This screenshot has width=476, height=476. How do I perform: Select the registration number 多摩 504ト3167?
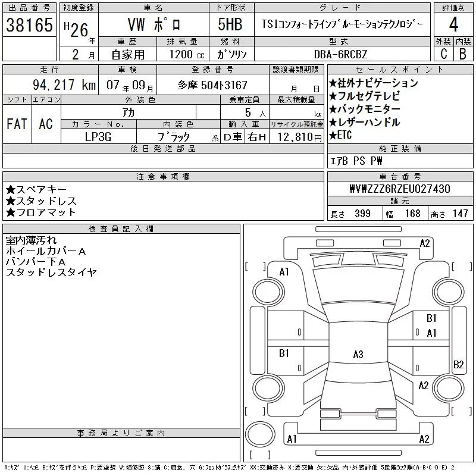click(x=212, y=85)
